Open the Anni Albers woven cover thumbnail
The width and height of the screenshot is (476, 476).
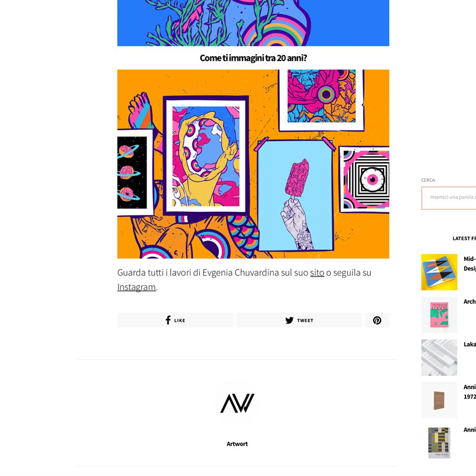pos(439,443)
